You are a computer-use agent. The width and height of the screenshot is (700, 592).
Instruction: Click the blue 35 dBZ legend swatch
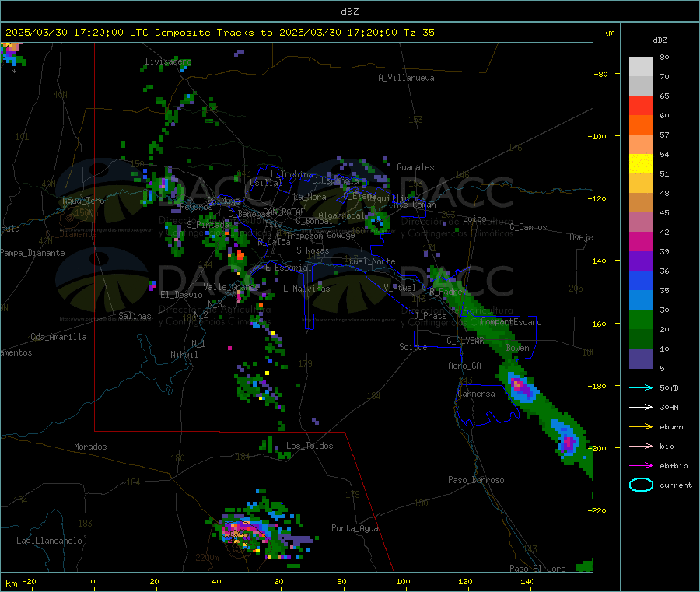point(641,280)
